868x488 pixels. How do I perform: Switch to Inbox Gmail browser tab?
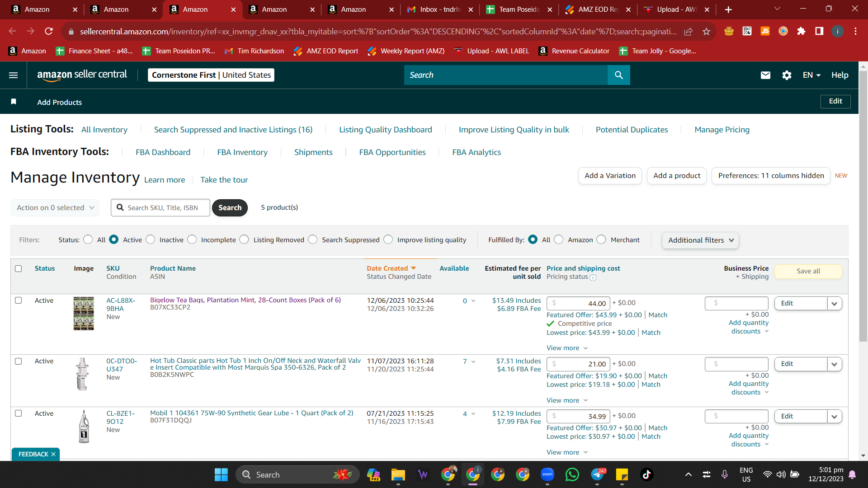[x=439, y=9]
